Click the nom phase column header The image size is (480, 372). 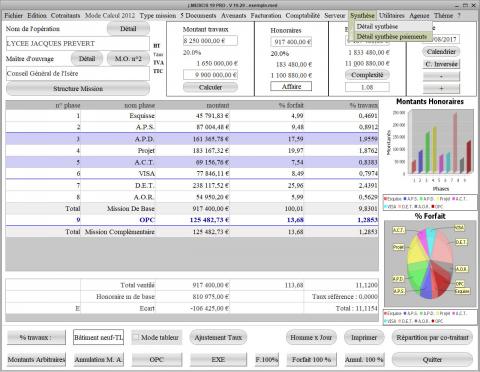(x=118, y=105)
